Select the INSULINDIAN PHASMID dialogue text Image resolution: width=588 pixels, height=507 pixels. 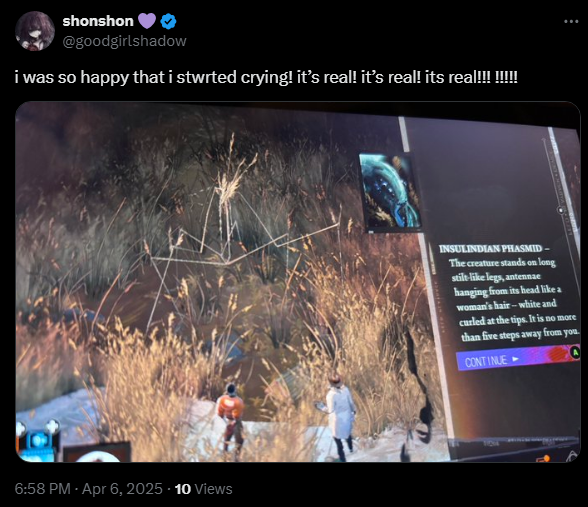tap(508, 292)
